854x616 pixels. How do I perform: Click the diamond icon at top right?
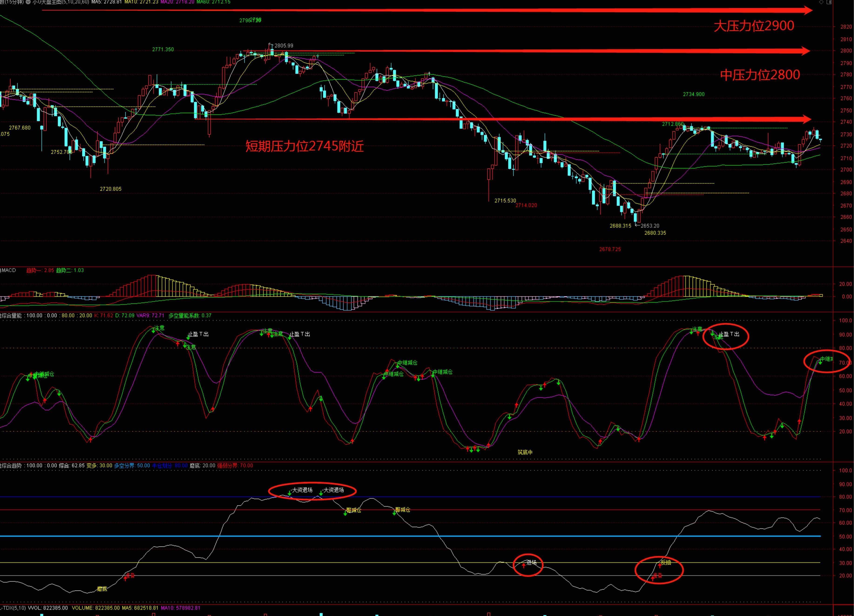821,2
